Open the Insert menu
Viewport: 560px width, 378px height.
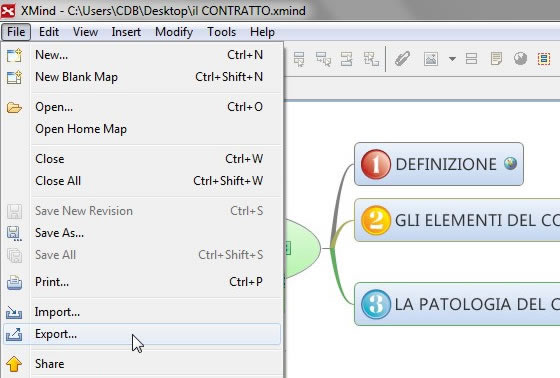[x=126, y=32]
